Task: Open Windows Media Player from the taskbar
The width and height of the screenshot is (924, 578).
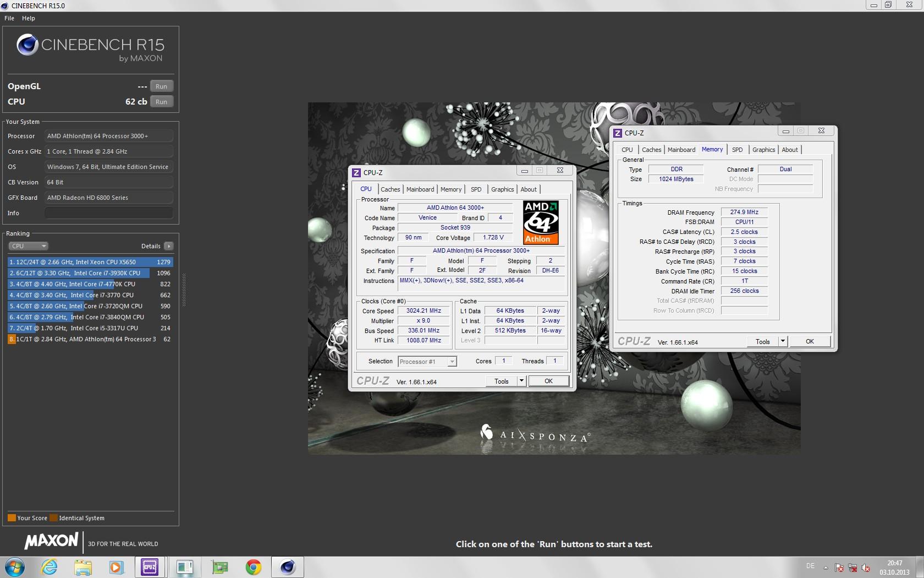Action: click(117, 567)
